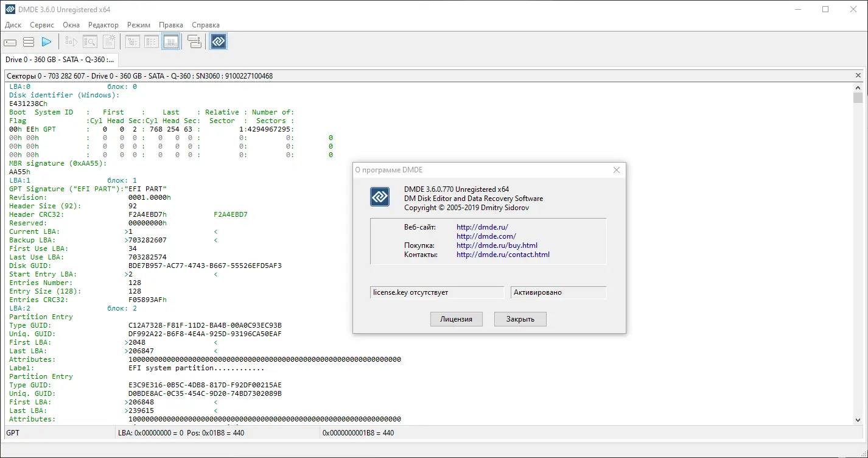Click the 'Активировано' status field

tap(558, 292)
